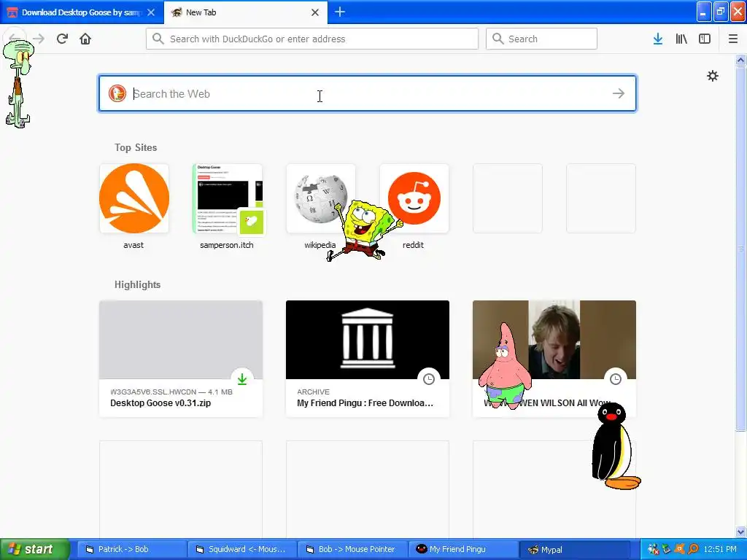This screenshot has width=747, height=560.
Task: Select Mypal in the taskbar
Action: tap(574, 549)
